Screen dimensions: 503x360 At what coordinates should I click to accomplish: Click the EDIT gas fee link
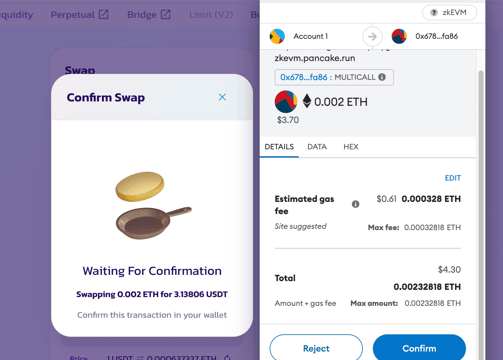[x=453, y=178]
